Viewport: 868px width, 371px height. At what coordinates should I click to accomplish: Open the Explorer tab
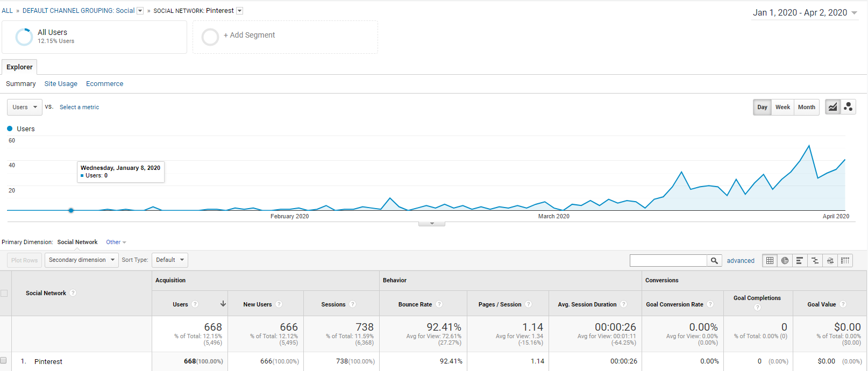pos(19,67)
